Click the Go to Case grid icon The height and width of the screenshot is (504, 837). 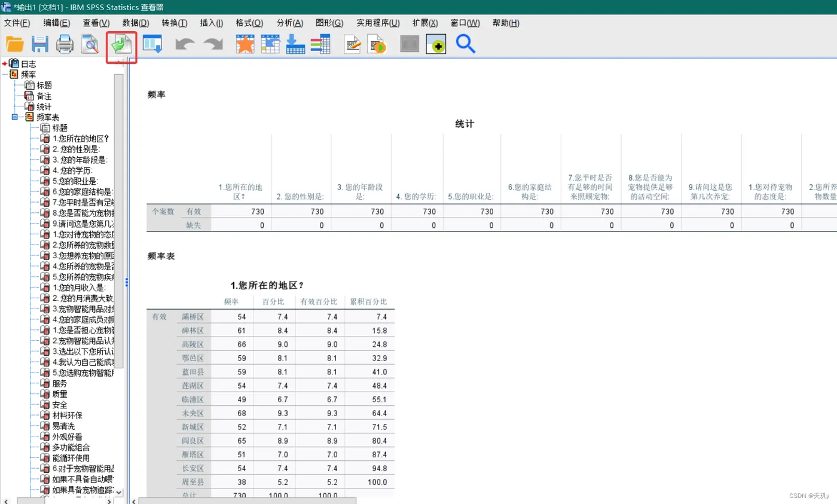point(271,44)
